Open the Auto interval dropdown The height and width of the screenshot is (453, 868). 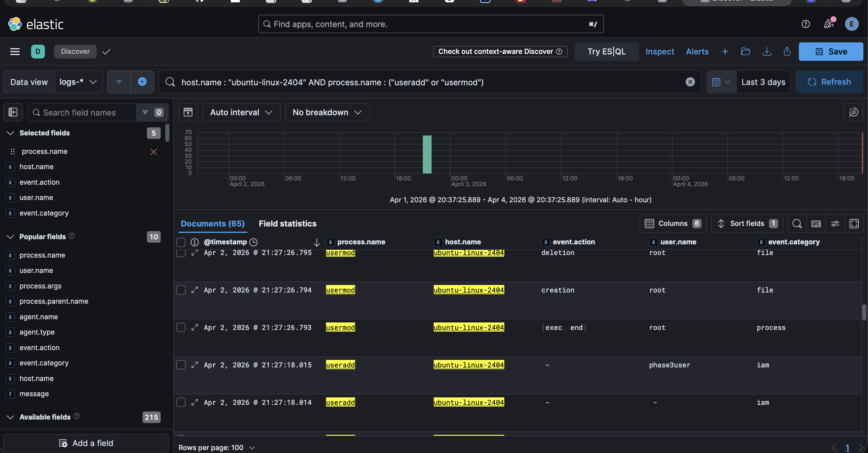pyautogui.click(x=241, y=112)
